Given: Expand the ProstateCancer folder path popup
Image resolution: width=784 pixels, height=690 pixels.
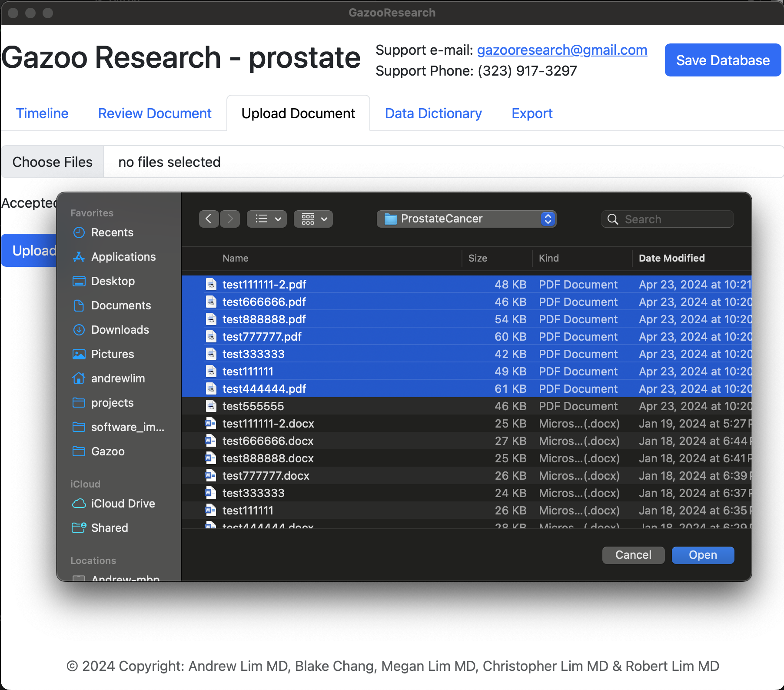Looking at the screenshot, I should click(x=466, y=219).
